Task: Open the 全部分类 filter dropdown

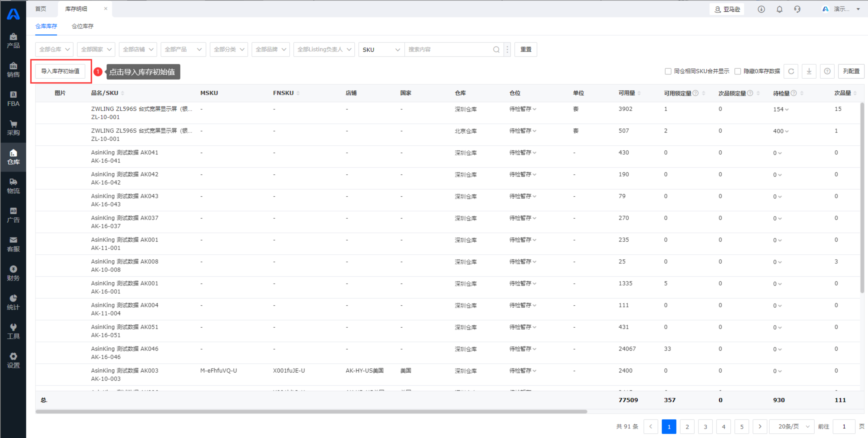Action: point(229,50)
